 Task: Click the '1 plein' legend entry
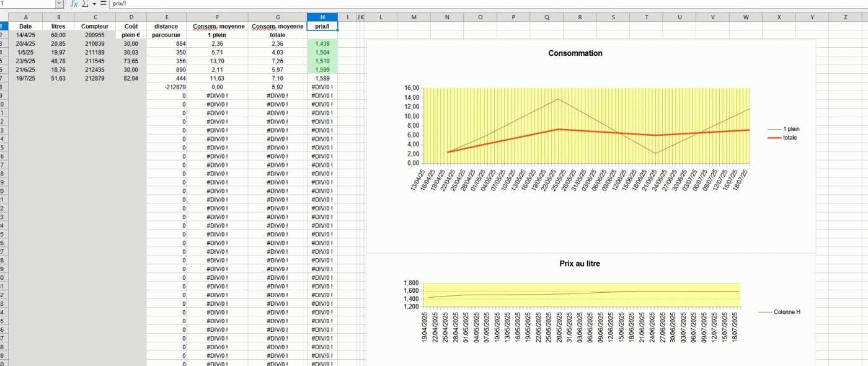pyautogui.click(x=791, y=129)
